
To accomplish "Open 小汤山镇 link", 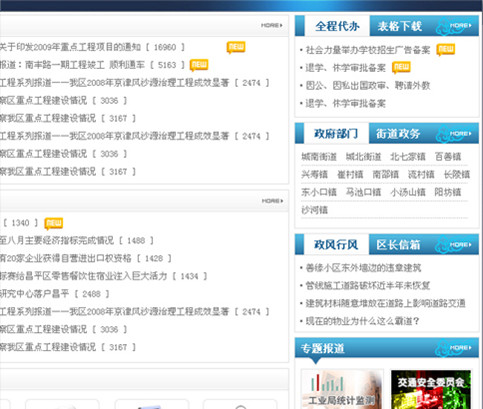I will click(408, 192).
